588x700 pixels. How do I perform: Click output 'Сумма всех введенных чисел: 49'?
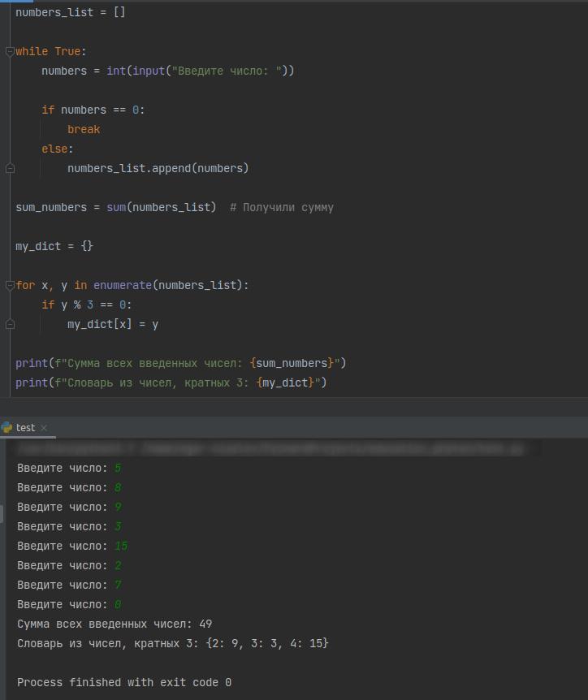115,624
